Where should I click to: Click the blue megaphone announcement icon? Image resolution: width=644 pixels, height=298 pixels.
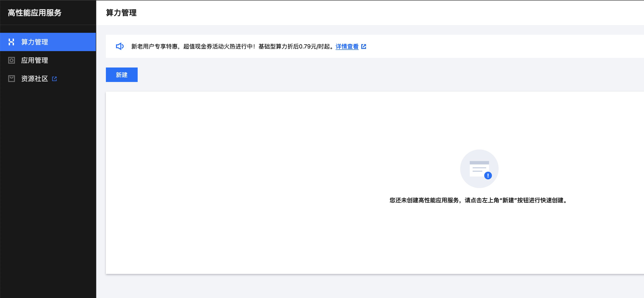click(120, 46)
